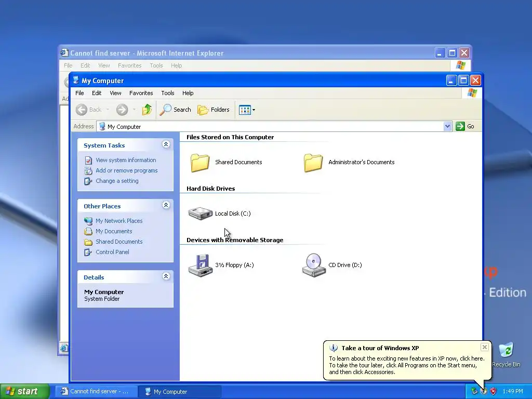This screenshot has height=399, width=532.
Task: Open the Back history dropdown arrow
Action: 108,109
